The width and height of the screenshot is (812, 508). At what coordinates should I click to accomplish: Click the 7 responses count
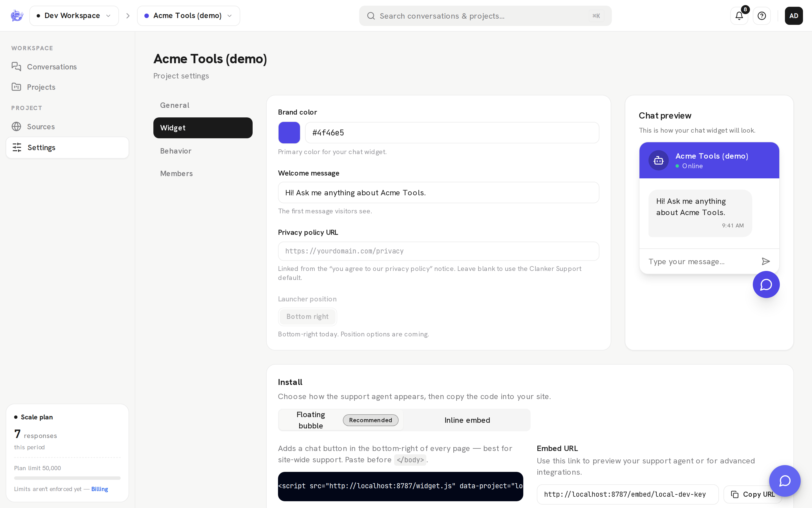(x=35, y=434)
